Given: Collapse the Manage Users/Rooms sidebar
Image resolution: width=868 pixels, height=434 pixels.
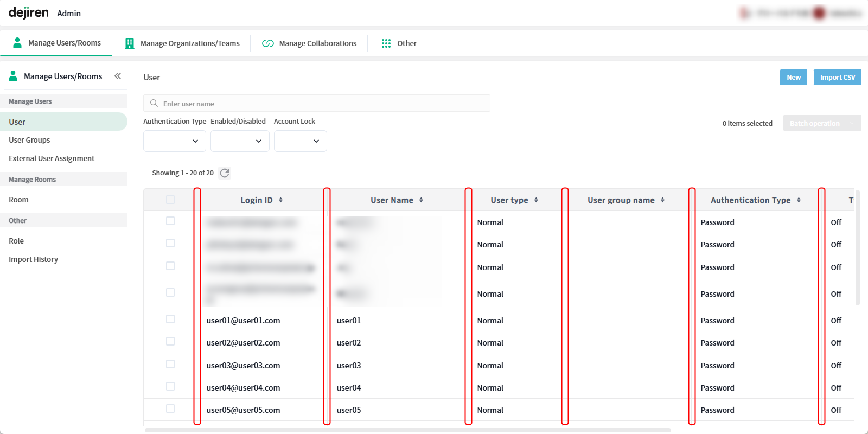Looking at the screenshot, I should point(118,76).
